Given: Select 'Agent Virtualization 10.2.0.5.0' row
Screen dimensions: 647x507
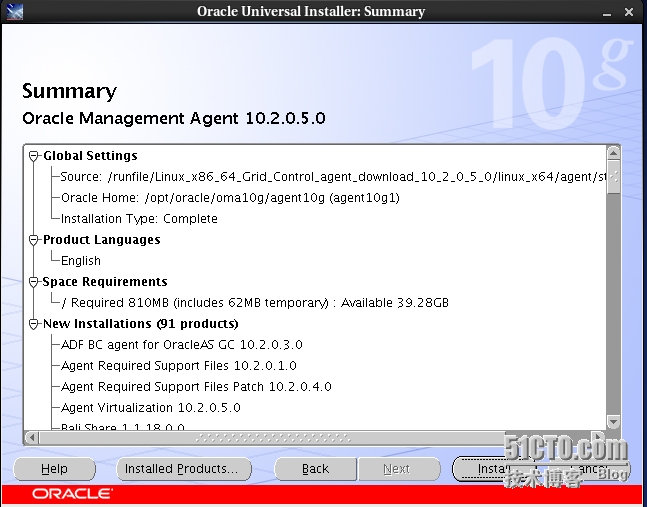Looking at the screenshot, I should pyautogui.click(x=151, y=408).
